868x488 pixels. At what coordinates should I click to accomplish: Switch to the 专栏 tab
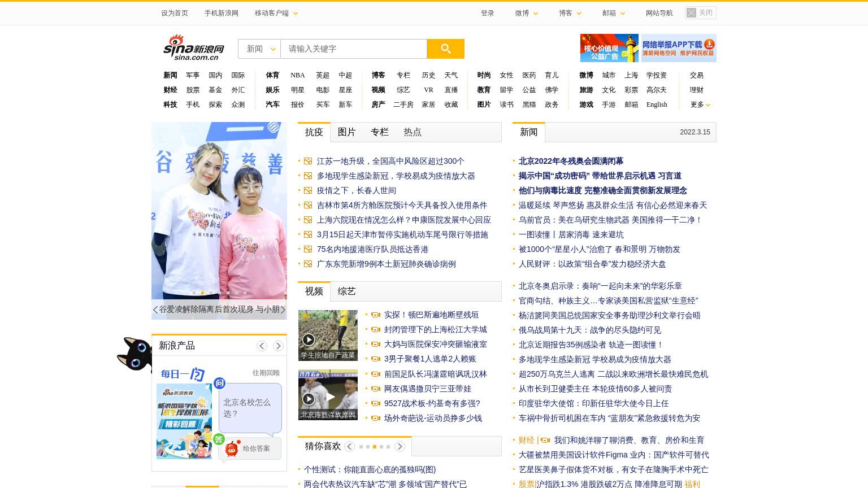tap(380, 132)
